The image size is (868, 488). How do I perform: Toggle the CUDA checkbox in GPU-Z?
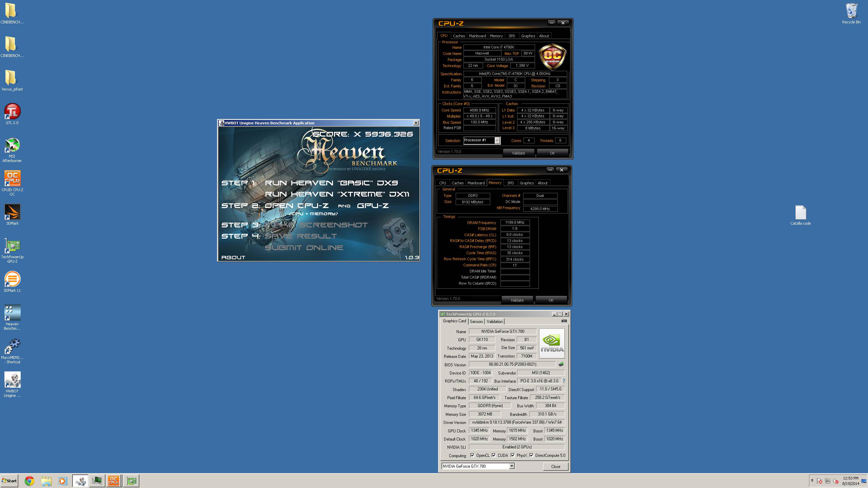coord(494,455)
